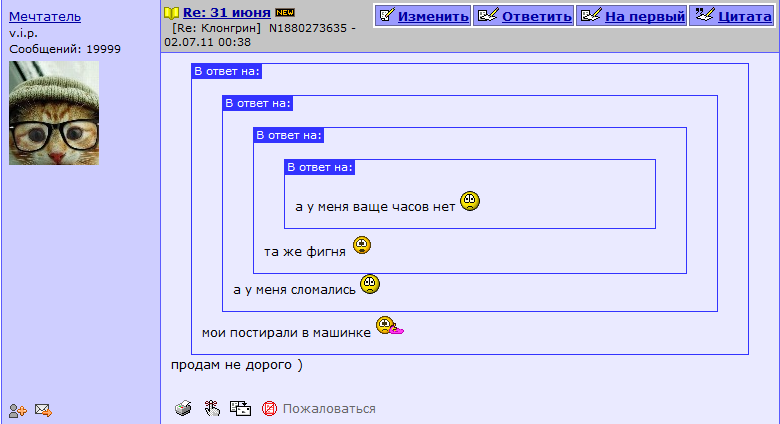This screenshot has width=780, height=424.
Task: Click the printer icon below the post
Action: coord(183,408)
